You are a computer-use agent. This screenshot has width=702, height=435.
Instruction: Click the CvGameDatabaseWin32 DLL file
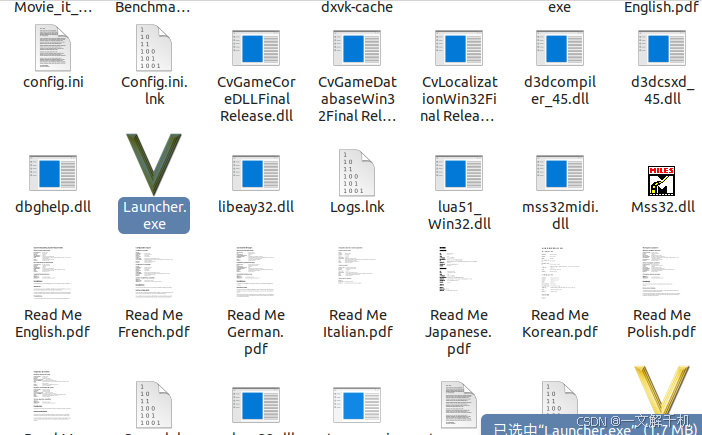[357, 48]
